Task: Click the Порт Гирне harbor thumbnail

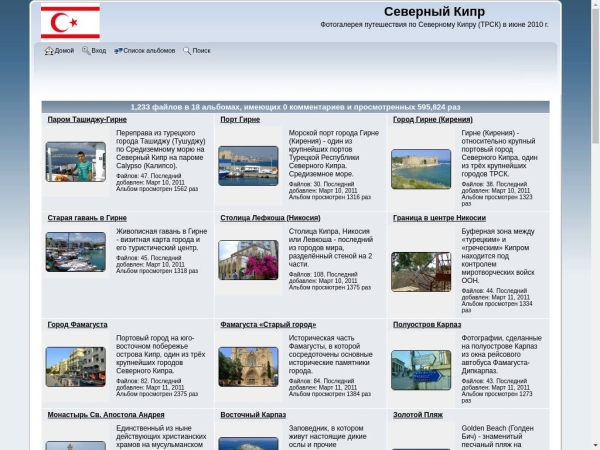Action: click(x=248, y=166)
